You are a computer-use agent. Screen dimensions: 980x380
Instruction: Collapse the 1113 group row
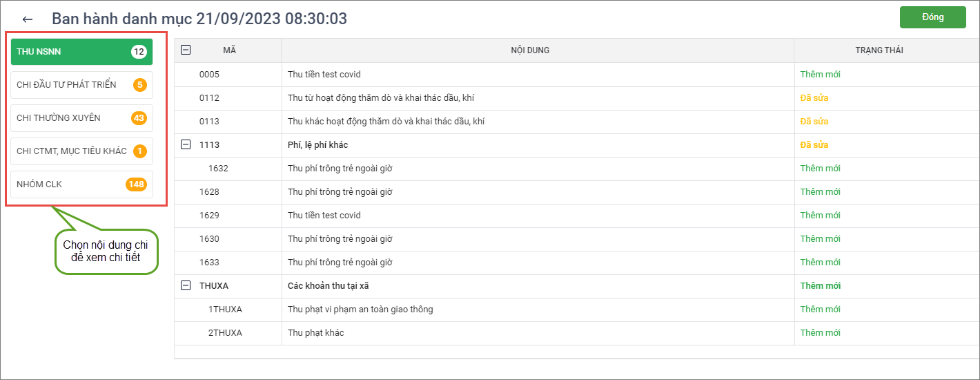(x=185, y=144)
